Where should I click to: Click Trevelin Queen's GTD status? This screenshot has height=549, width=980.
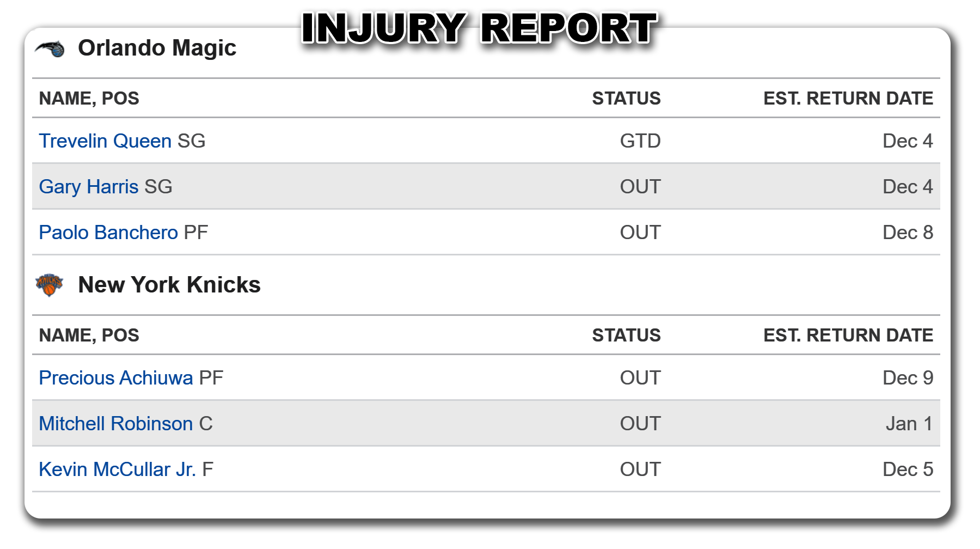(x=640, y=141)
